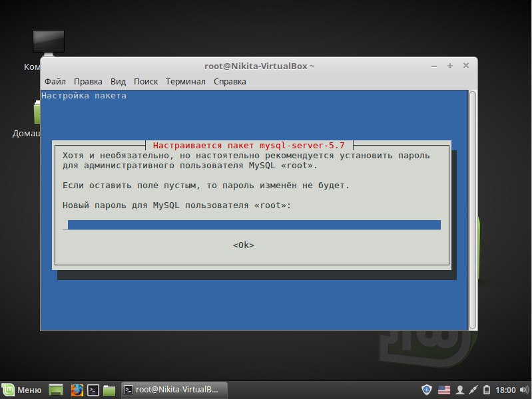The width and height of the screenshot is (532, 399).
Task: Open the Linux Mint Меню button
Action: click(x=22, y=390)
